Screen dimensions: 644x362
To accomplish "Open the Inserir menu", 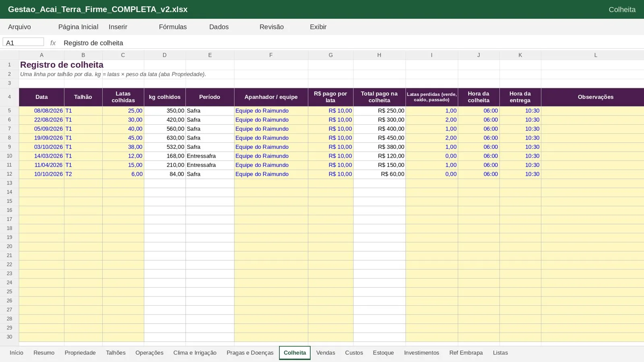I will [118, 27].
